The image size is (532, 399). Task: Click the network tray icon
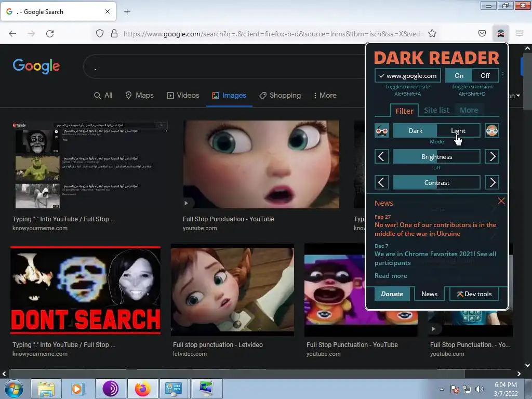(467, 389)
